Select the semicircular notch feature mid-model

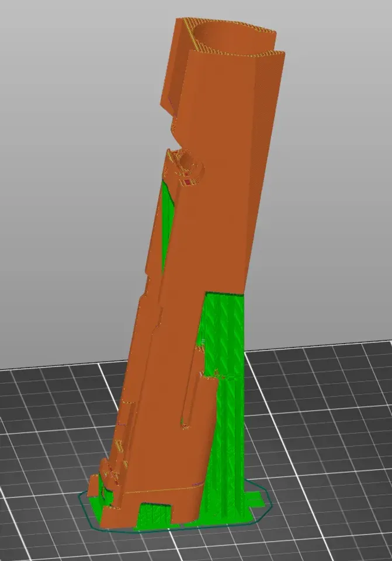pyautogui.click(x=189, y=162)
